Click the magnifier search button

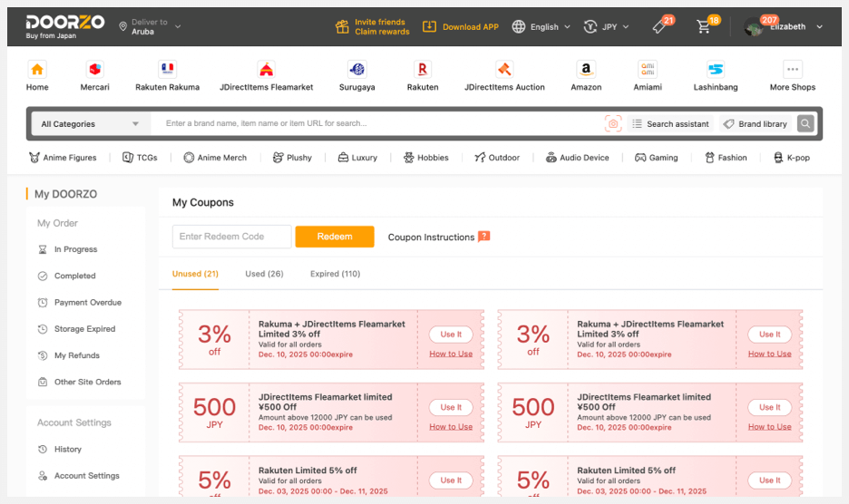tap(805, 123)
